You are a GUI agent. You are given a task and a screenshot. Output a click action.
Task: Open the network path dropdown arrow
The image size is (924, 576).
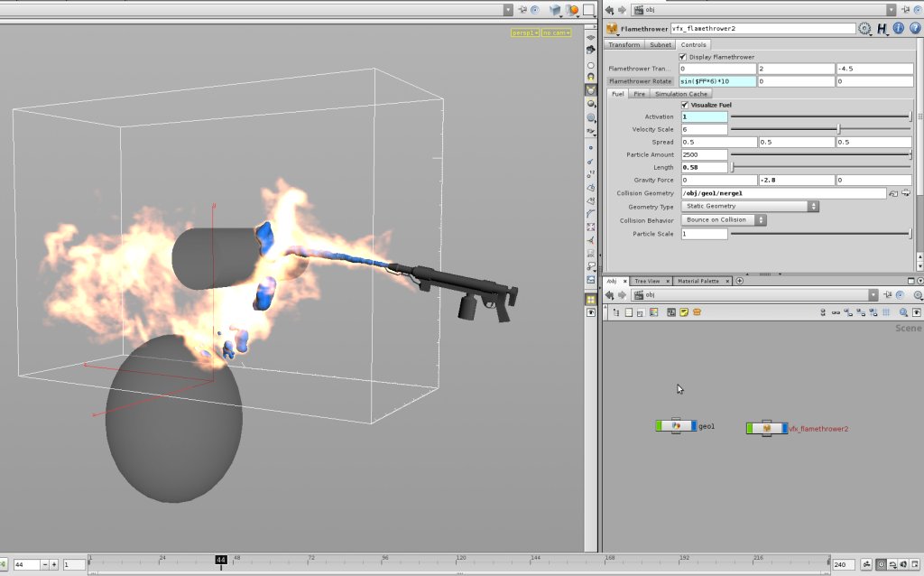(x=873, y=294)
